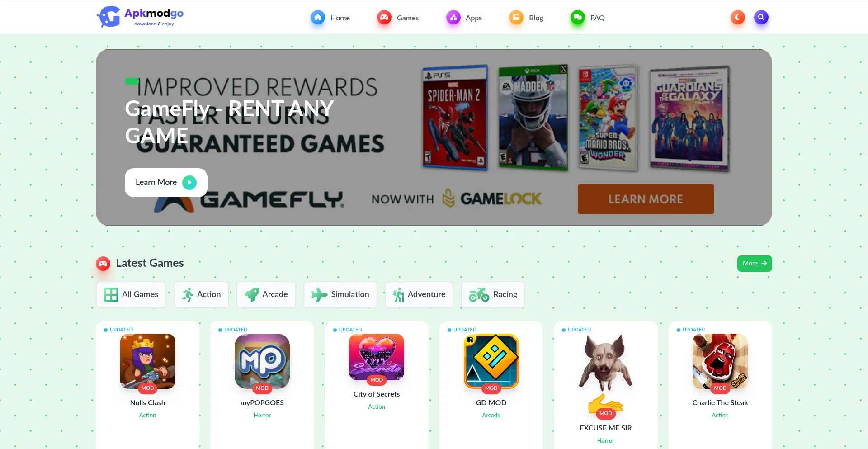Open the GD MOD game card
Screen dimensions: 868x449
(491, 384)
